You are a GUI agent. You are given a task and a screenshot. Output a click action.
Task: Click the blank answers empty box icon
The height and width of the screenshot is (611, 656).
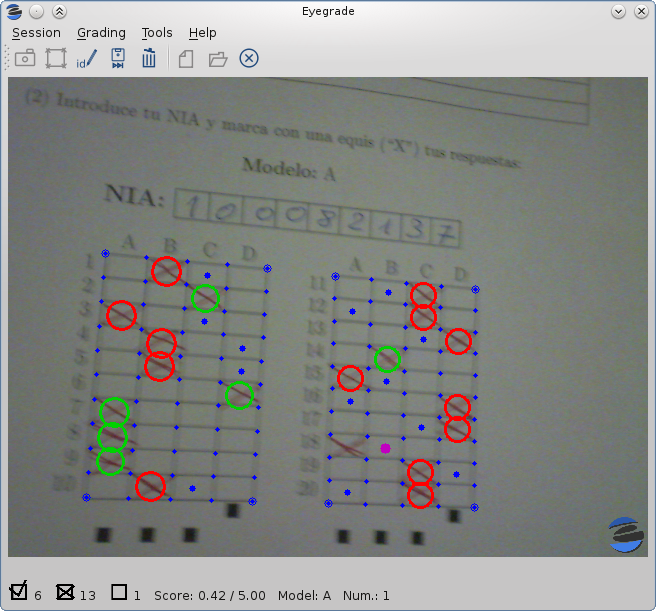pyautogui.click(x=119, y=591)
